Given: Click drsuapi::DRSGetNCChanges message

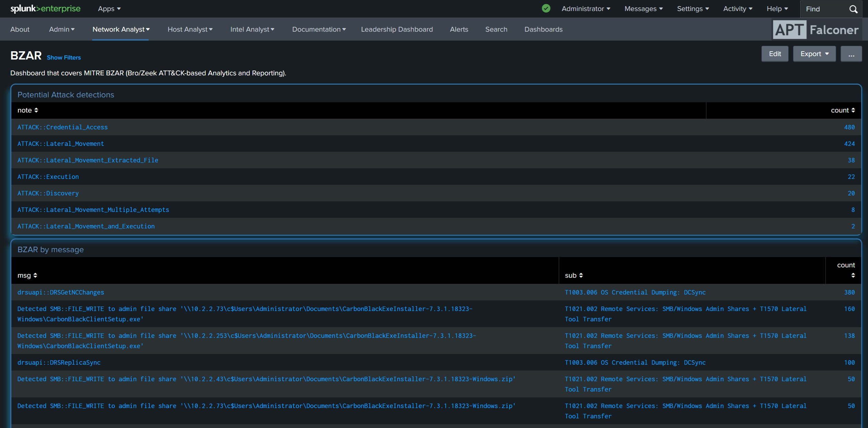Looking at the screenshot, I should (x=61, y=292).
